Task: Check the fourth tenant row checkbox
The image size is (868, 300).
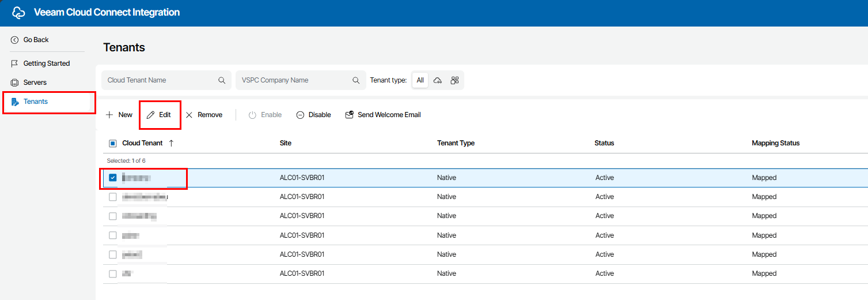Action: click(x=113, y=235)
